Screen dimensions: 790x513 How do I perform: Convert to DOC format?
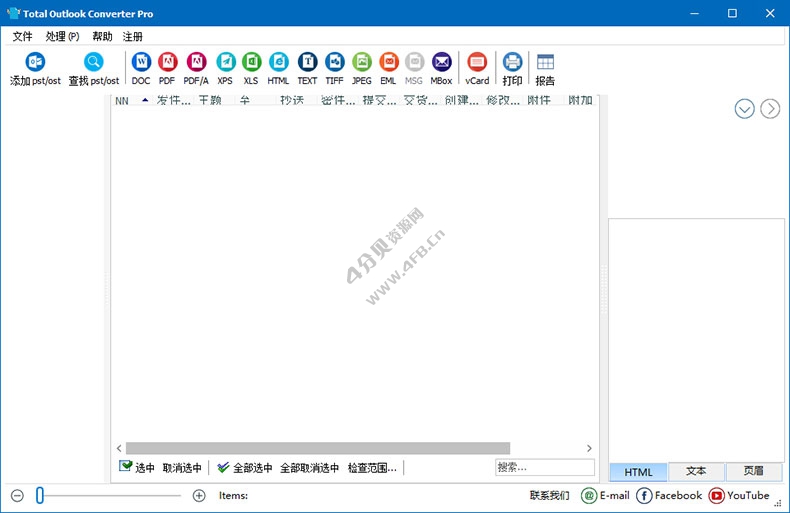141,62
